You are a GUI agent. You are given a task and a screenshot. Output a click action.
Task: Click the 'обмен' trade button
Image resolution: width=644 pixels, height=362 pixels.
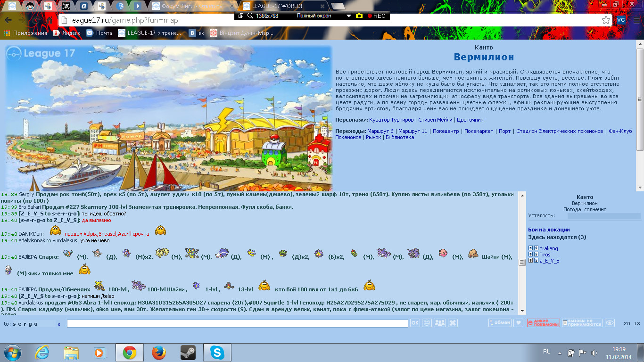click(x=500, y=323)
